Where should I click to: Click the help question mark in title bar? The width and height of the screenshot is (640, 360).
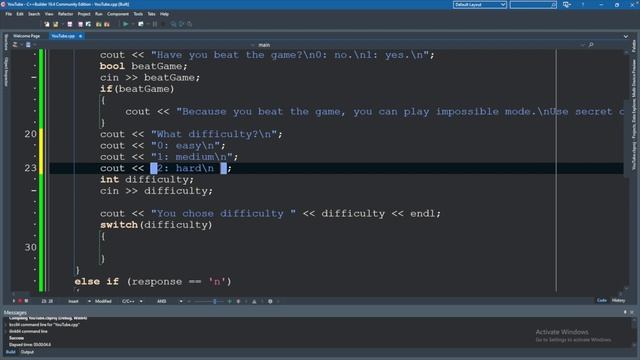(583, 4)
